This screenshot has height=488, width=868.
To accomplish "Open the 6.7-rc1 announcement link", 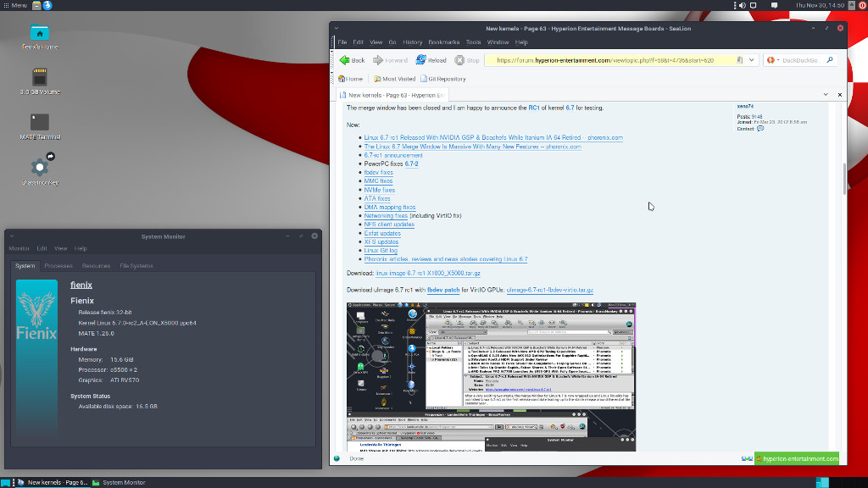I will point(393,156).
